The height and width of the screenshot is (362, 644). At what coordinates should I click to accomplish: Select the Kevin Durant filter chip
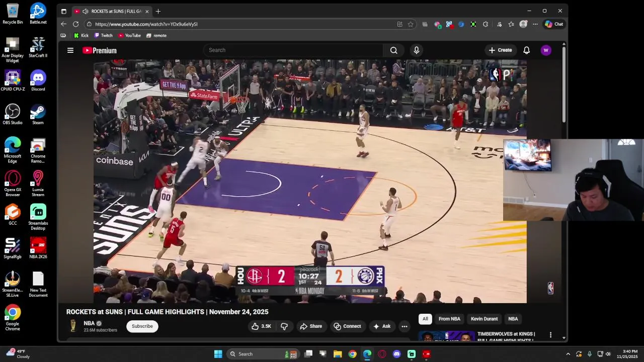484,319
